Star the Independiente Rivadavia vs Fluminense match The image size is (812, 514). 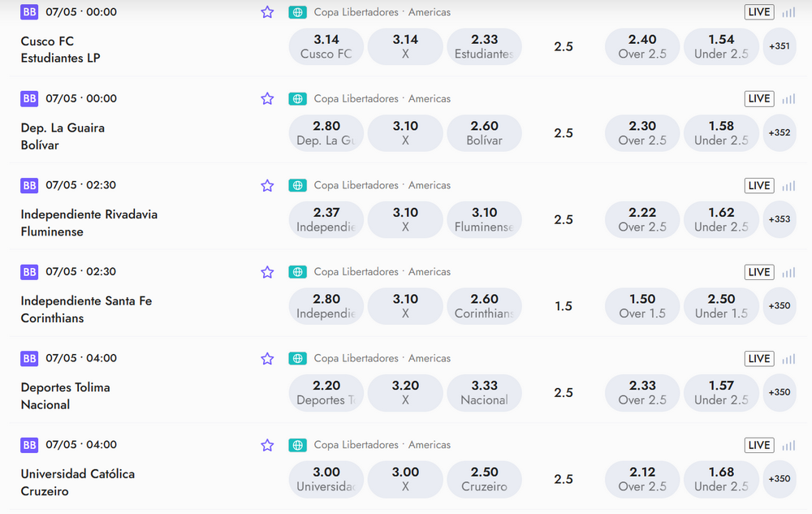[267, 185]
